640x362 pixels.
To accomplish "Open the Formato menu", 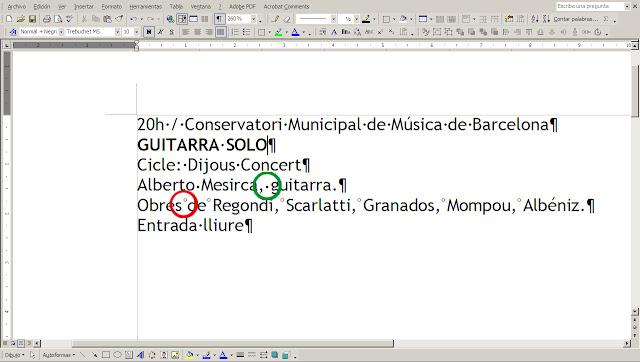I will (111, 7).
